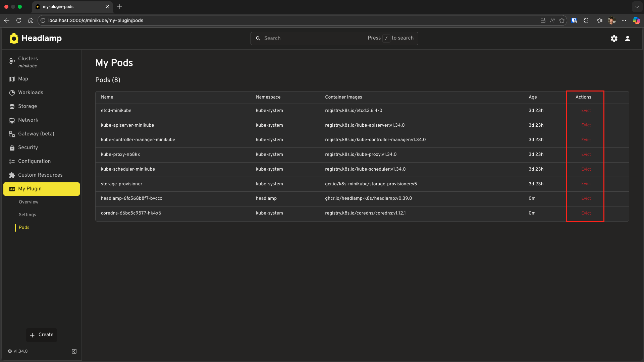The width and height of the screenshot is (644, 362).
Task: Evict the storage-provisioner pod
Action: [x=586, y=184]
